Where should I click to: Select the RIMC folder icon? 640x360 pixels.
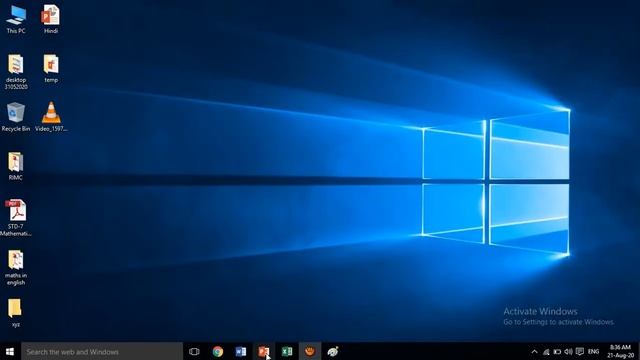click(x=16, y=166)
